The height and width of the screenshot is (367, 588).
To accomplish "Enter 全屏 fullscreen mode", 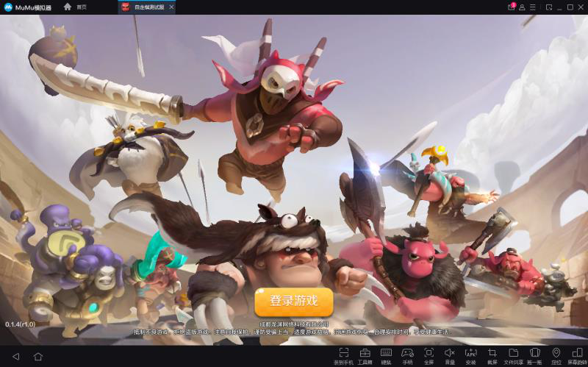I will [x=429, y=356].
